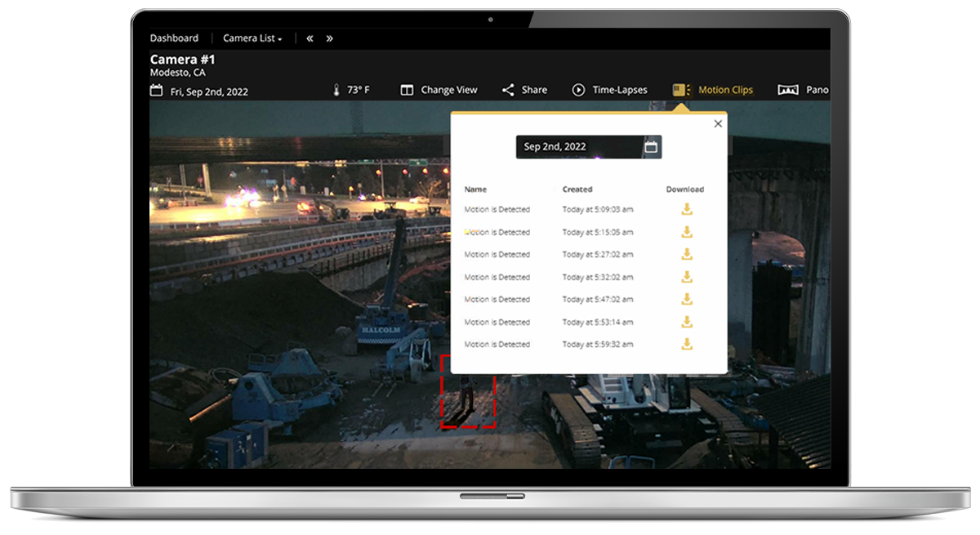Select Motion is Detected row at 5:53:14 am
The image size is (980, 535).
click(497, 322)
